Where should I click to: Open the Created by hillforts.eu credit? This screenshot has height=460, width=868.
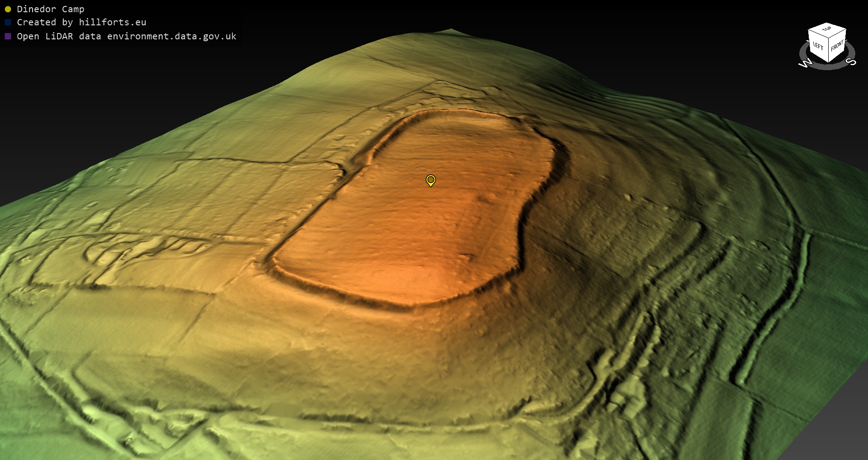(81, 22)
